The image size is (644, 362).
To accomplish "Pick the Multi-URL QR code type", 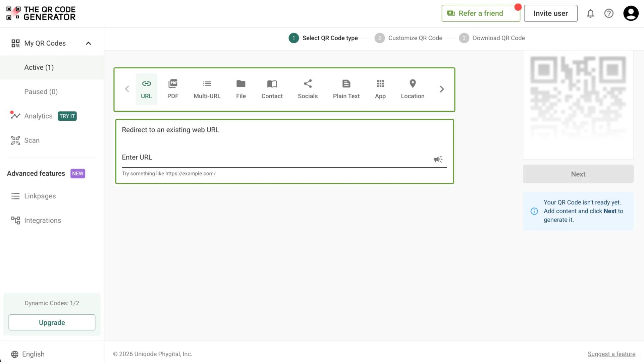I will point(207,89).
